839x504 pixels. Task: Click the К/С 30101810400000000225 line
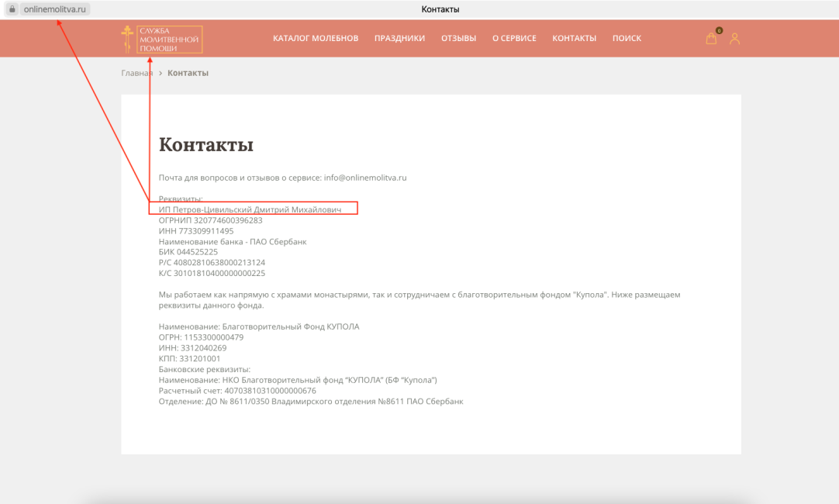pos(212,274)
